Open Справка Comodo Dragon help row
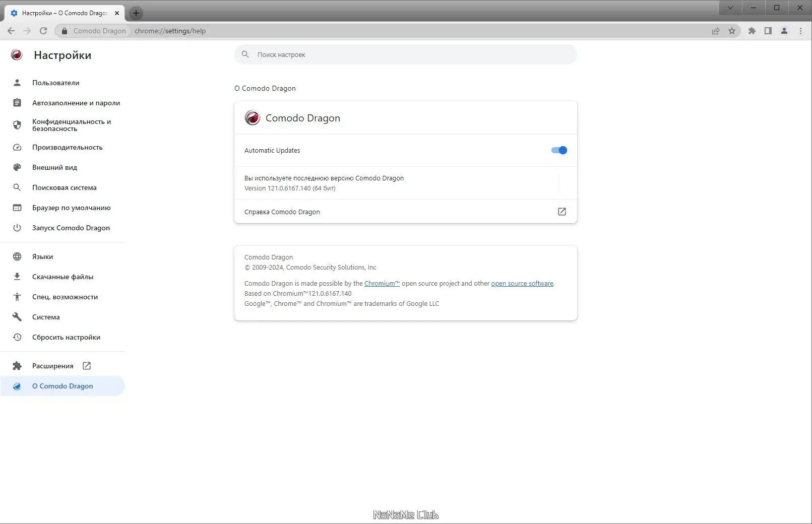The image size is (812, 524). (x=406, y=212)
